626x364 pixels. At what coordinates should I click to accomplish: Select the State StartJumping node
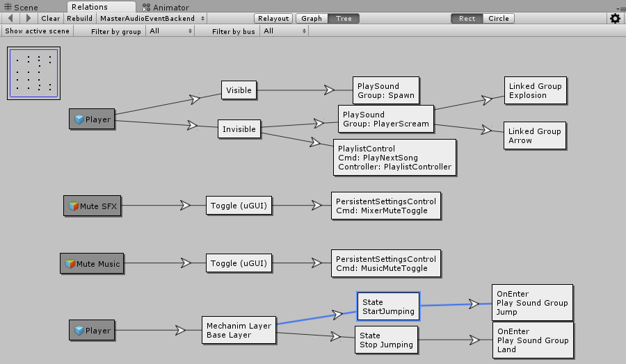coord(388,307)
